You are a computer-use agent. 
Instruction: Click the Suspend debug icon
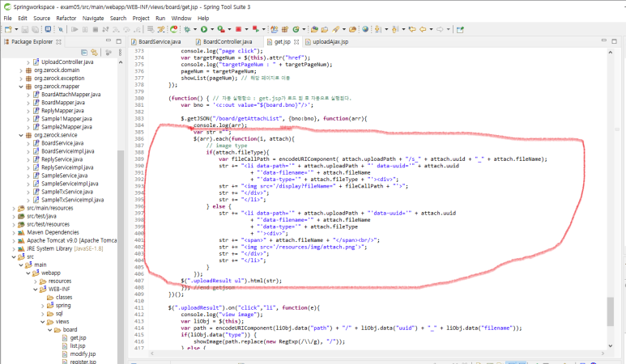tap(85, 29)
